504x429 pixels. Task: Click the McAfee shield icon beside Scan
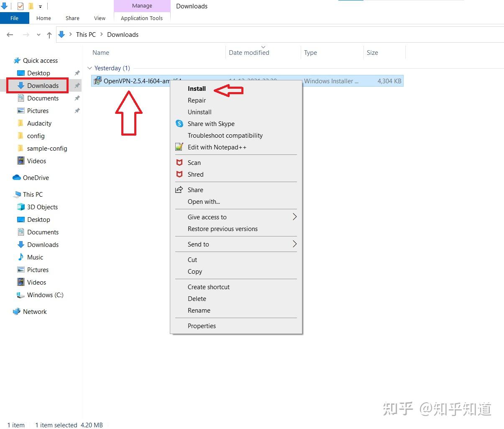[x=179, y=162]
